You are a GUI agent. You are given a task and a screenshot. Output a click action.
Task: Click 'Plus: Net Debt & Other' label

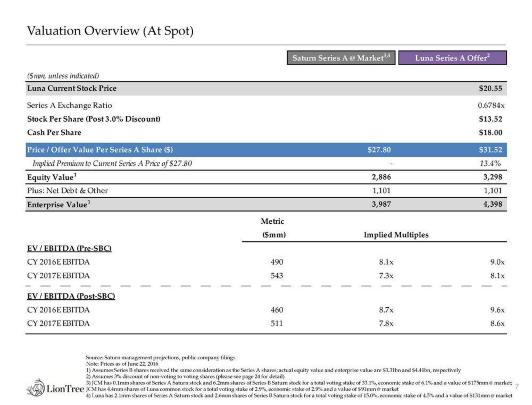(x=68, y=191)
